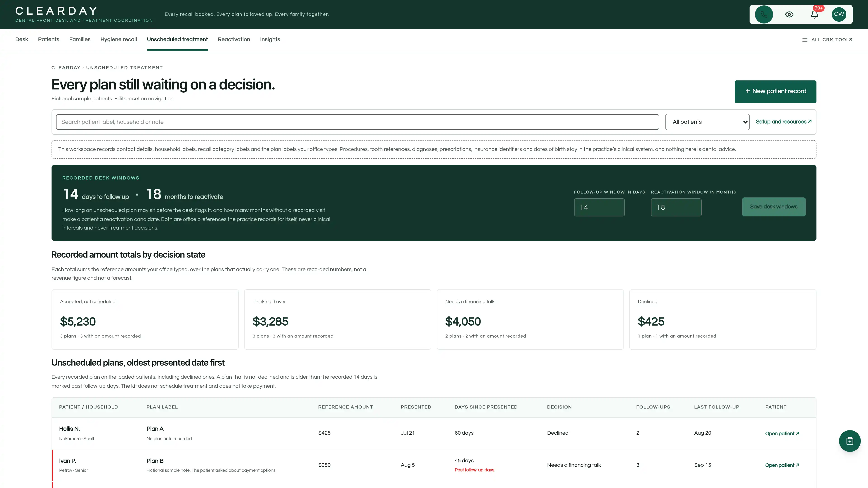Toggle the eye visibility icon in header
The height and width of the screenshot is (488, 868).
(789, 14)
